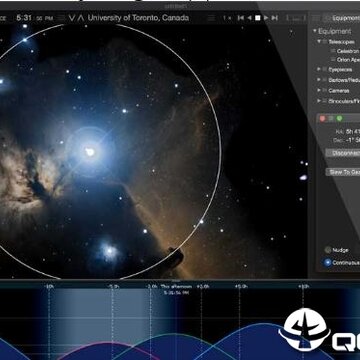The width and height of the screenshot is (360, 360).
Task: Click the Disconnect button
Action: click(343, 153)
